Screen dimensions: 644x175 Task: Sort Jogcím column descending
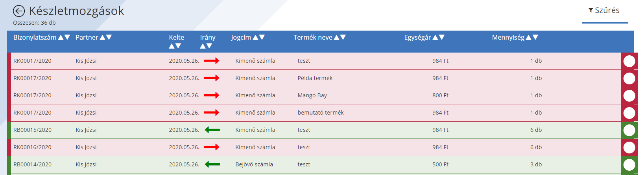[262, 37]
